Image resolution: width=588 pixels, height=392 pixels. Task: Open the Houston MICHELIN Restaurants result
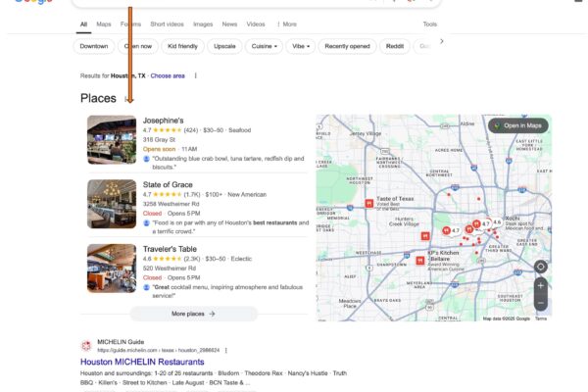[142, 362]
